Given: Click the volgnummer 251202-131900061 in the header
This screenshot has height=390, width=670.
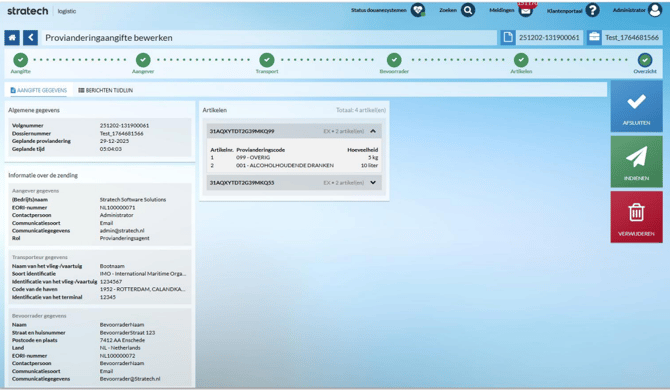Looking at the screenshot, I should (549, 38).
